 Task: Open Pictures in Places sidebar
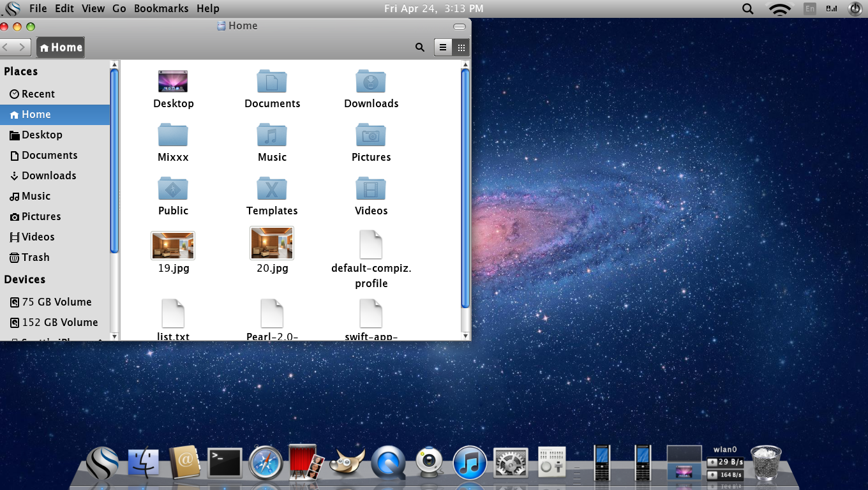(55, 216)
